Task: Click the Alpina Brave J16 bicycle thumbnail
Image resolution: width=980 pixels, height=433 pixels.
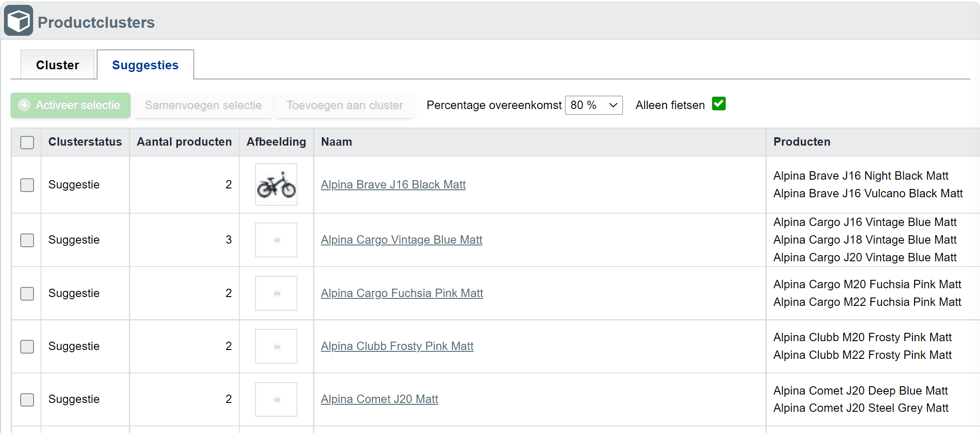Action: (x=276, y=184)
